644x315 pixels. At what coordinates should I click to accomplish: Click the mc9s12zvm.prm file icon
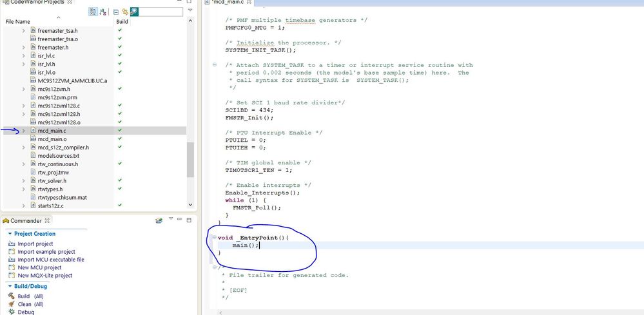pyautogui.click(x=34, y=97)
